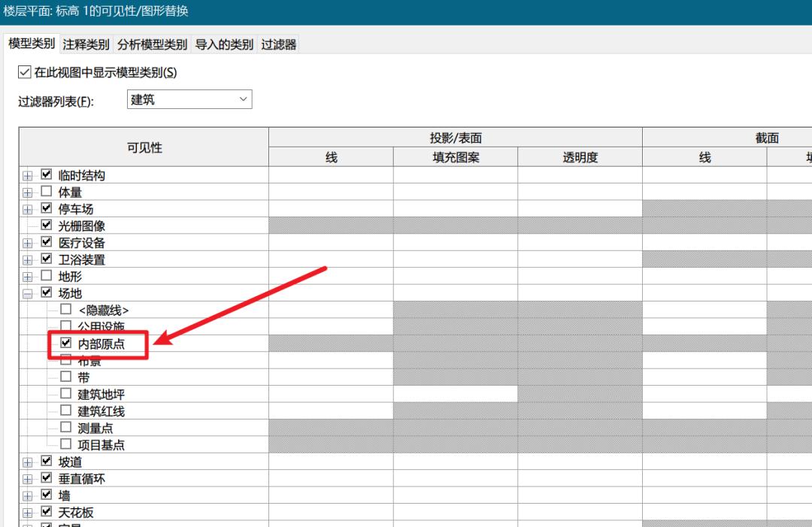Click 墙 cut line override cell
This screenshot has width=812, height=527.
pos(704,495)
